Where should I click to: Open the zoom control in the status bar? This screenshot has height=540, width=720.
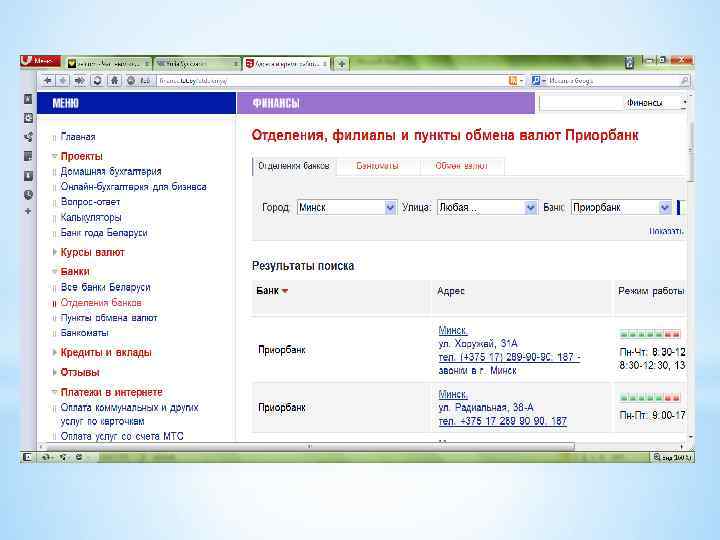672,457
